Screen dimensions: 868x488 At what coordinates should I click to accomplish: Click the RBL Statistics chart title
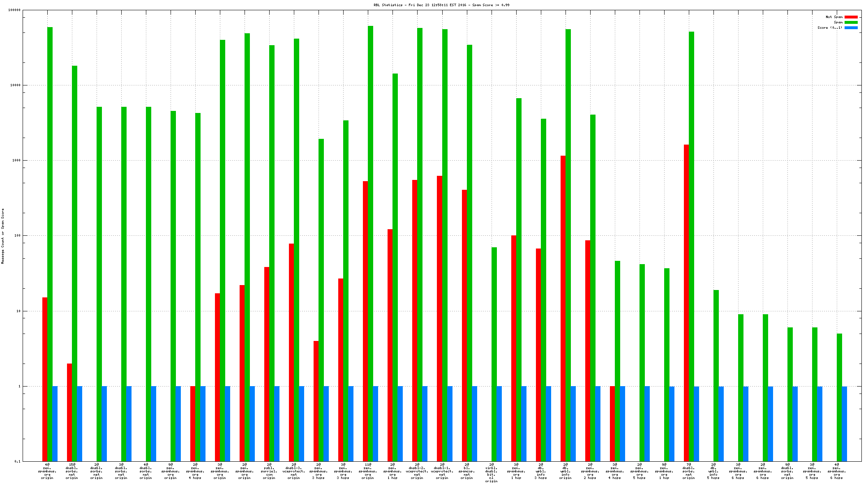point(441,5)
